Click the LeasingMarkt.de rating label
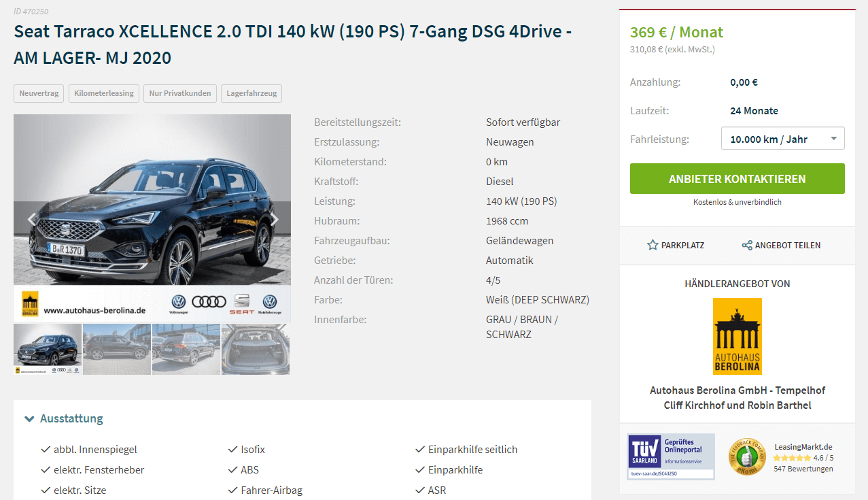The image size is (868, 500). (x=803, y=447)
